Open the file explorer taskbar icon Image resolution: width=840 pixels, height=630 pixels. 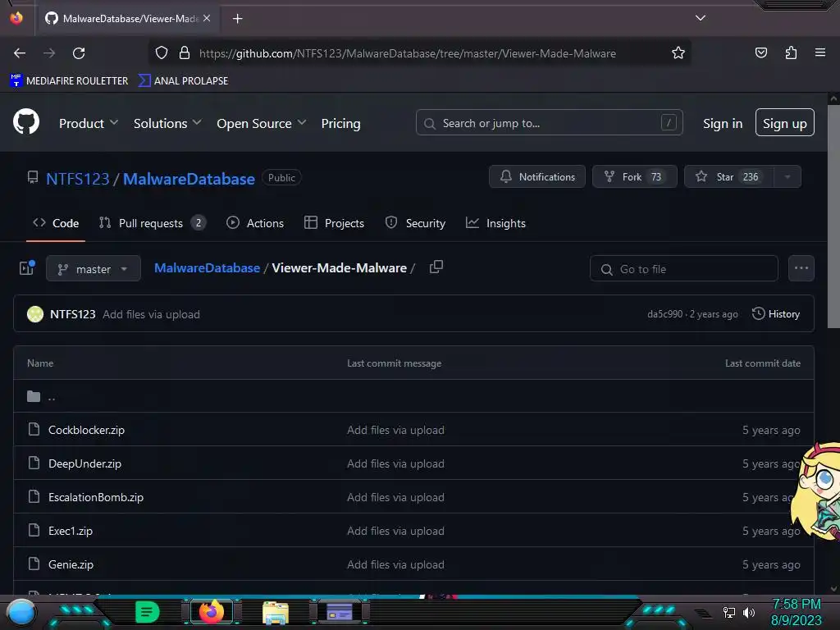276,613
